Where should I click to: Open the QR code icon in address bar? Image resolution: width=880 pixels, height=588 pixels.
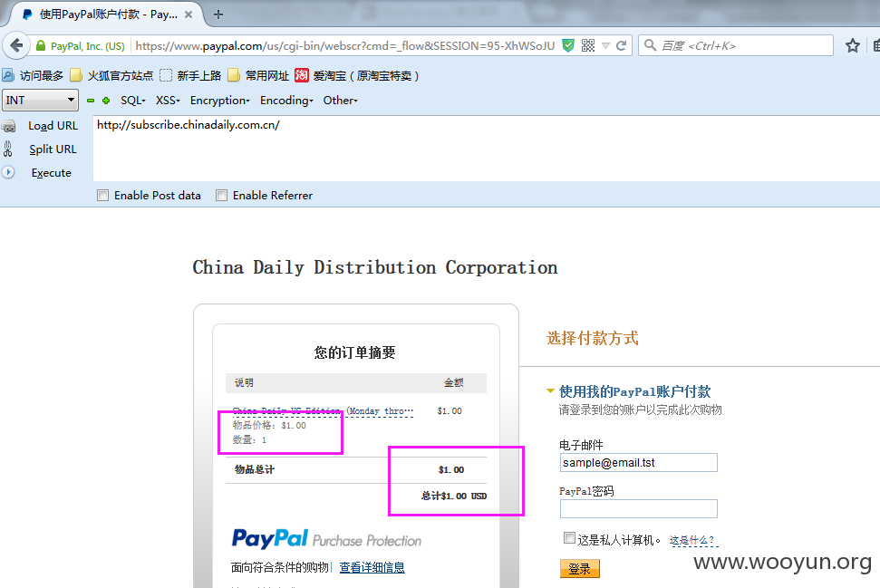(x=588, y=45)
